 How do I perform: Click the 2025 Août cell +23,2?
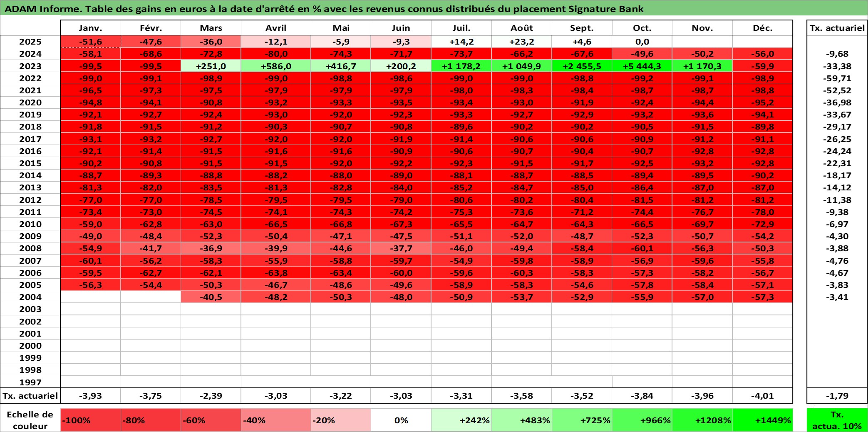pos(522,42)
